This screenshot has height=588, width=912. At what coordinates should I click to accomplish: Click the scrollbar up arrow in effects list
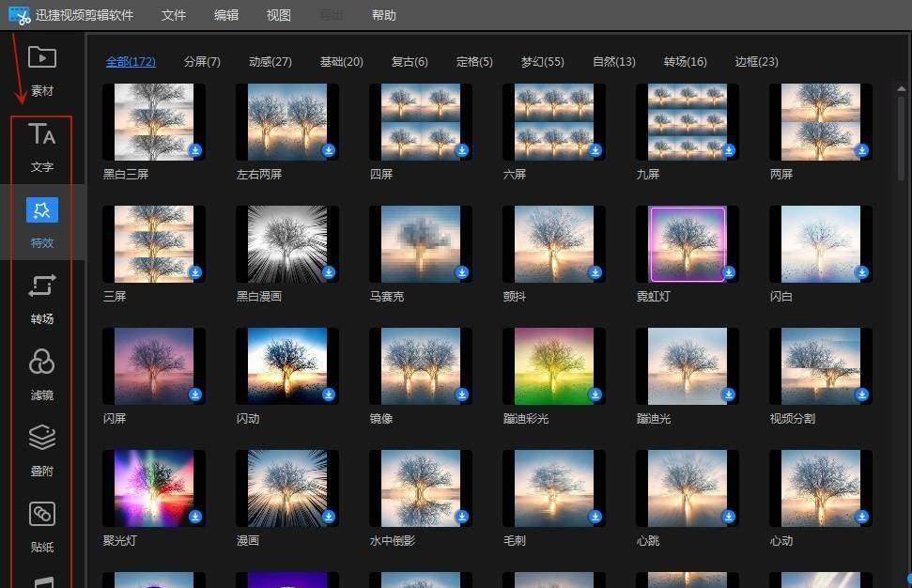point(901,89)
